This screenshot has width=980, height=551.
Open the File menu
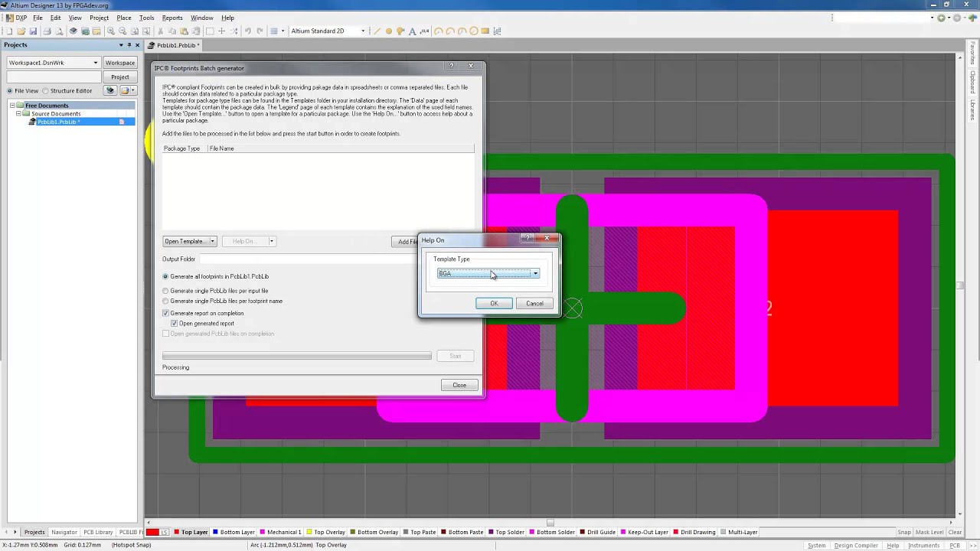point(38,18)
